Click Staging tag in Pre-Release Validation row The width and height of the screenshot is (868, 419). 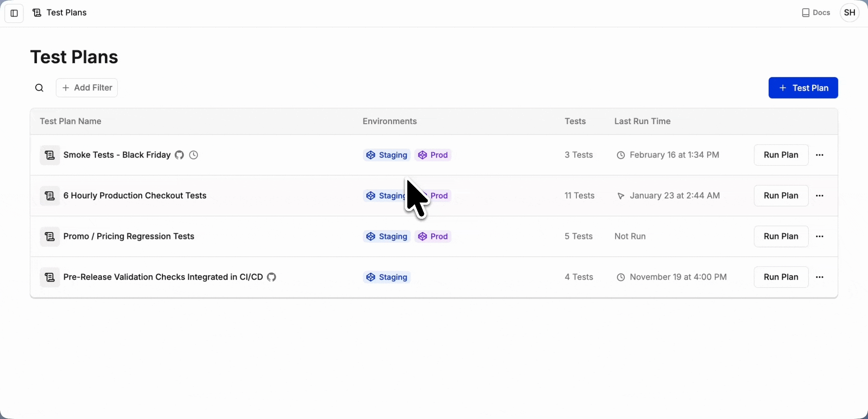[x=387, y=277]
